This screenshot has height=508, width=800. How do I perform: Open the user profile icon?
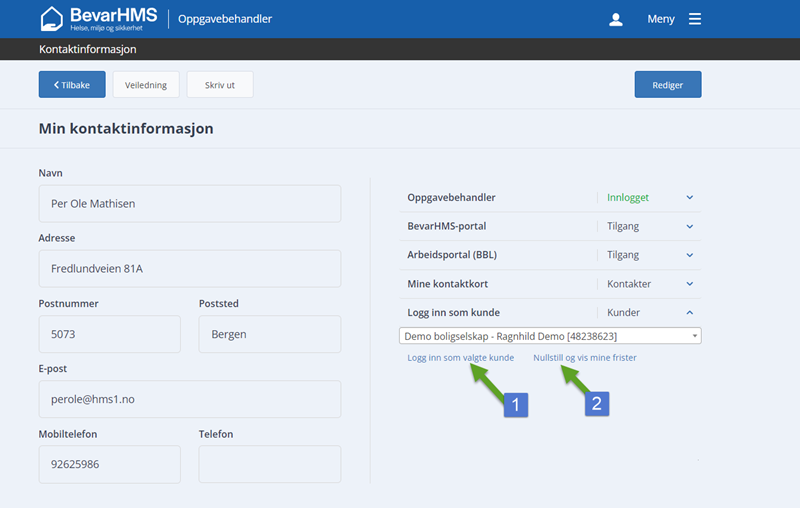616,19
